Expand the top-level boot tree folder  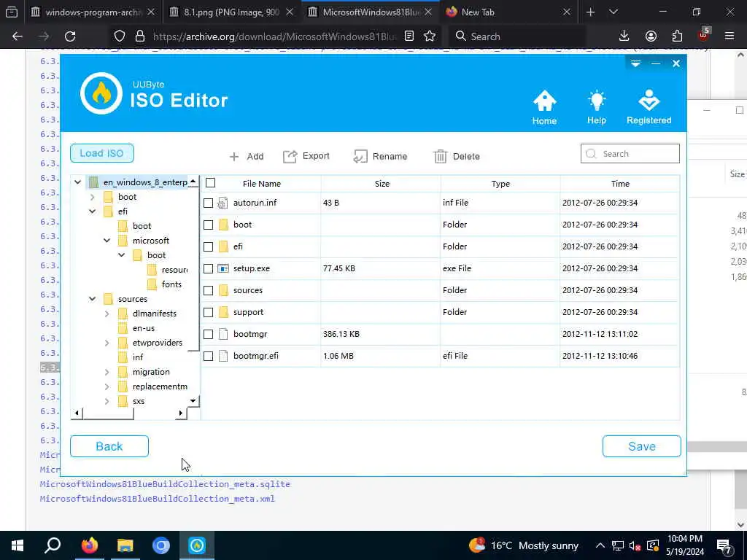[93, 197]
